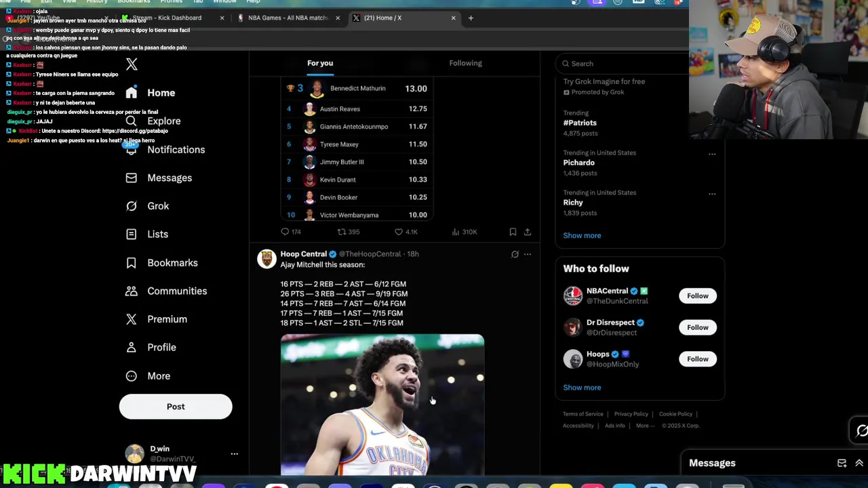The image size is (868, 488).
Task: Open the Ajay Mitchell photo
Action: (382, 405)
